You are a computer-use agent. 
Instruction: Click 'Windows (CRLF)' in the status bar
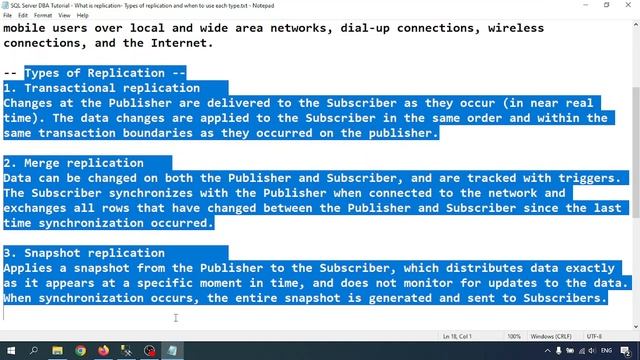551,336
